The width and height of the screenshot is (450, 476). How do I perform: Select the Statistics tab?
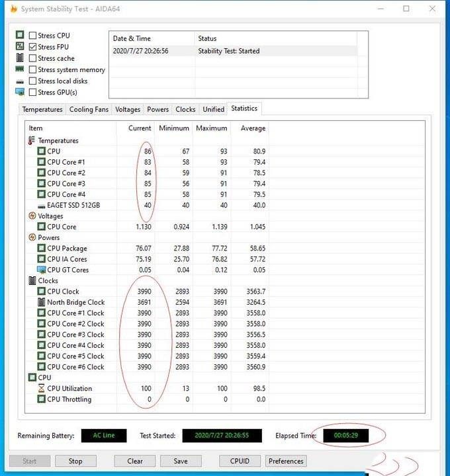point(244,108)
